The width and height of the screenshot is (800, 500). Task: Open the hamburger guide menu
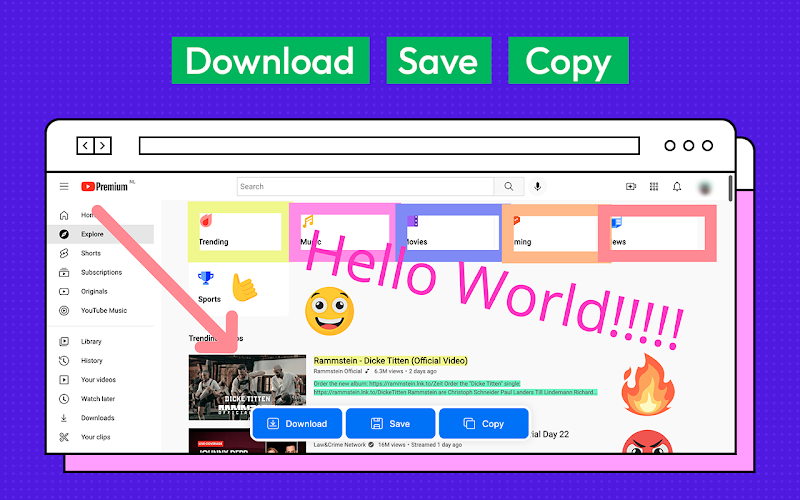click(x=64, y=186)
